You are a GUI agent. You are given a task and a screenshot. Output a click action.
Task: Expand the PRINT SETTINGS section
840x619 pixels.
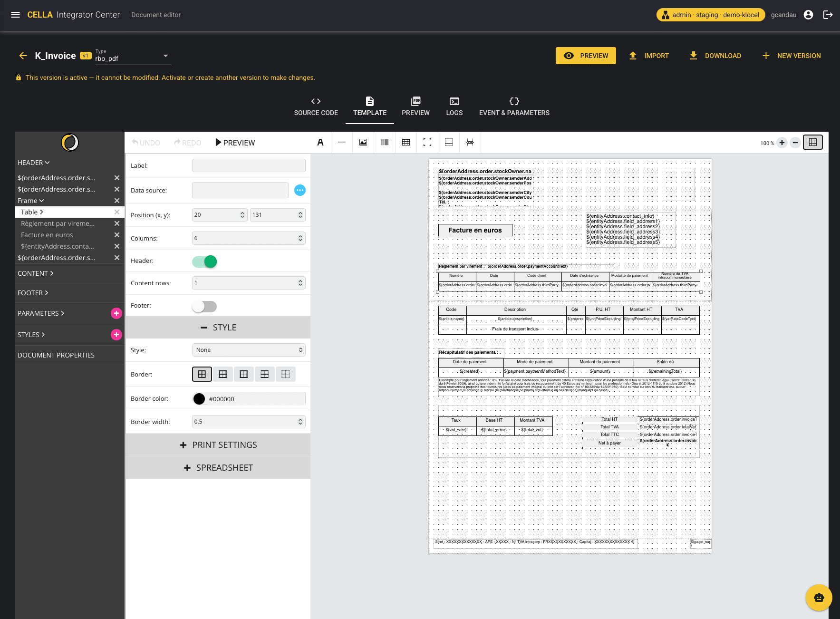click(x=218, y=445)
